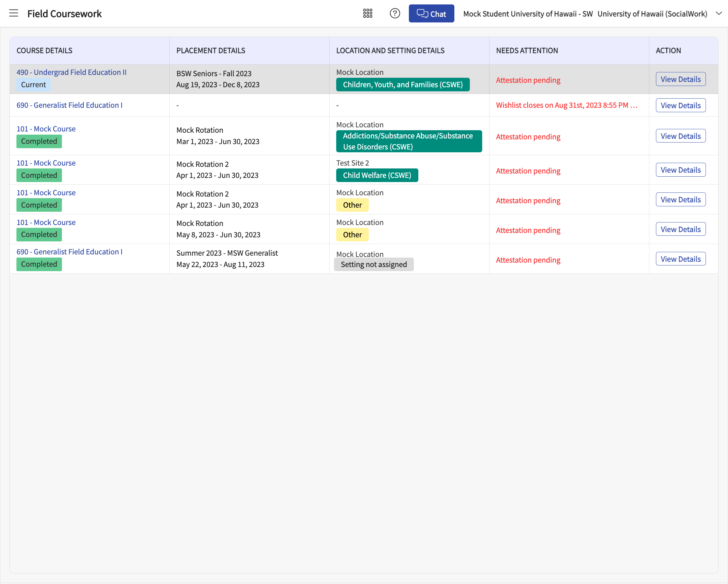Click the Wishlist closes on Aug 31st message
The height and width of the screenshot is (584, 728).
click(567, 105)
